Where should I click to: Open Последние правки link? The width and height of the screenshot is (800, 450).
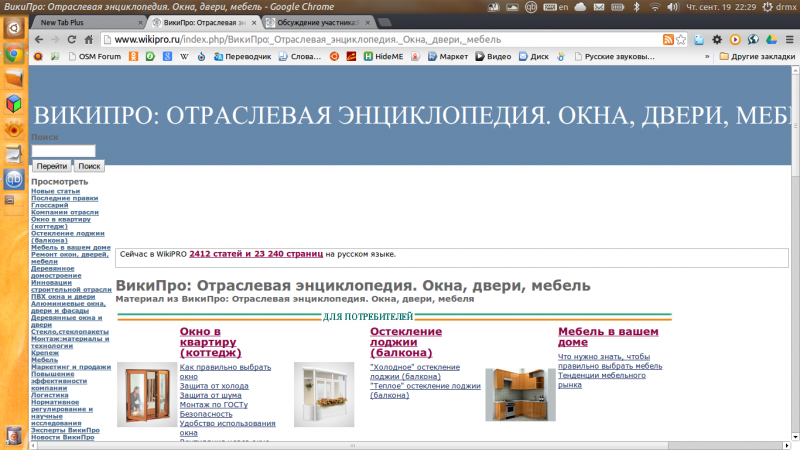click(64, 198)
